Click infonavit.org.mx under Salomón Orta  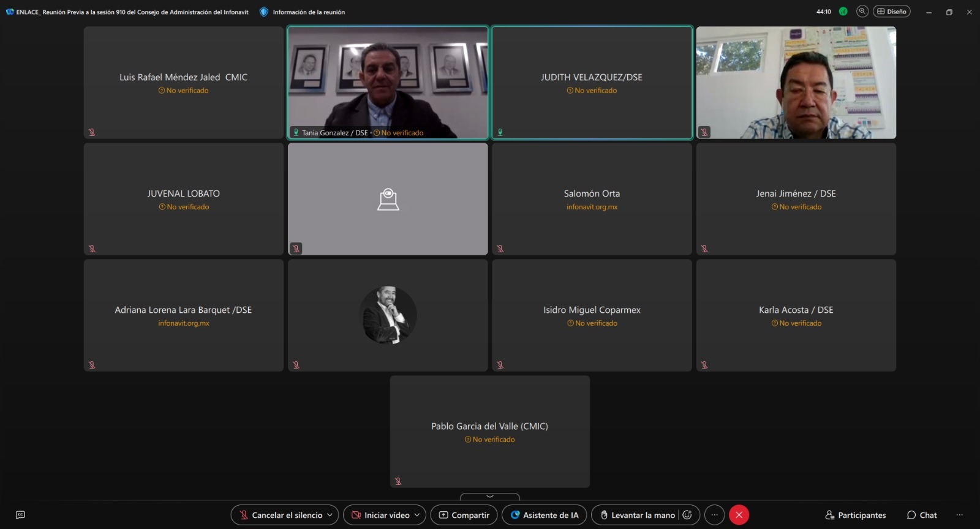(592, 207)
